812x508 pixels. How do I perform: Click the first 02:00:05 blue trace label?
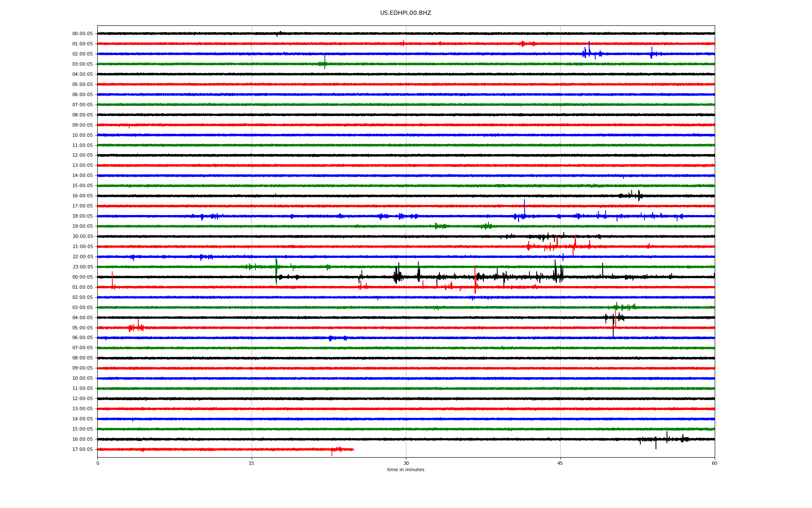pyautogui.click(x=82, y=54)
